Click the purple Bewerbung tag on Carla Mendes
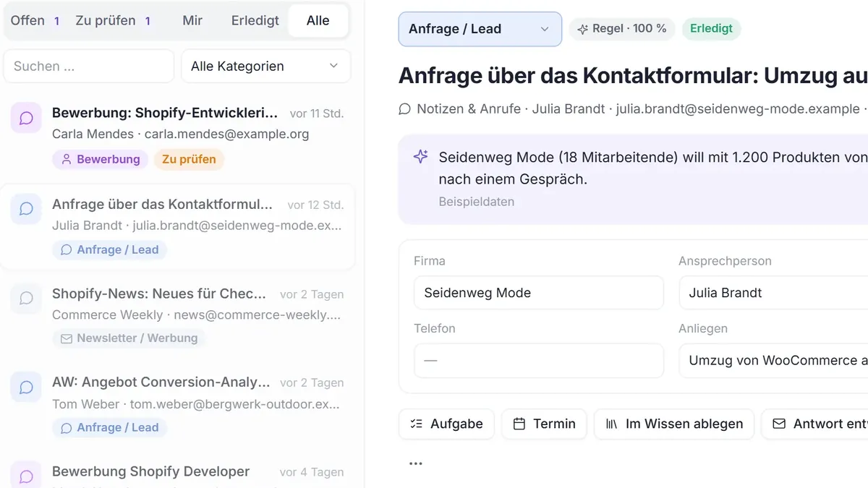The image size is (868, 488). click(100, 159)
